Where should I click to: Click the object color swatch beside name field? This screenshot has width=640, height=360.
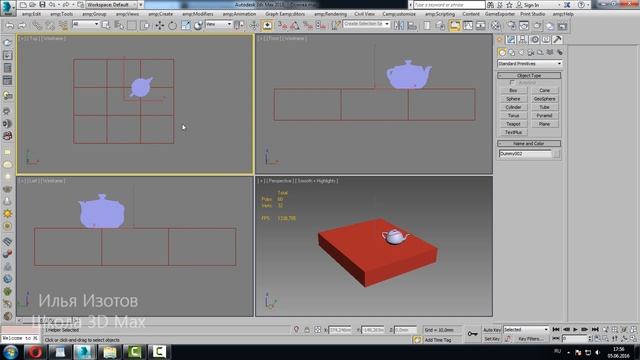(556, 154)
